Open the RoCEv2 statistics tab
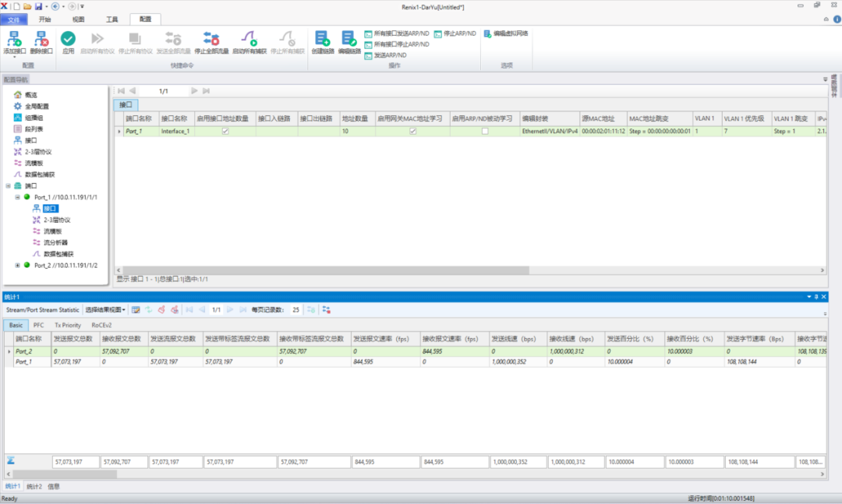This screenshot has height=504, width=842. (101, 325)
